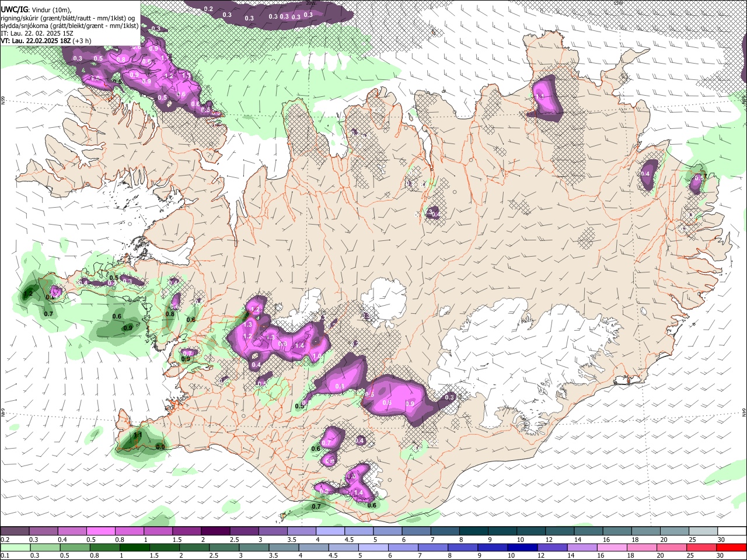This screenshot has width=747, height=560.
Task: Click the 0.7 value in green area off south coast
Action: (x=316, y=507)
